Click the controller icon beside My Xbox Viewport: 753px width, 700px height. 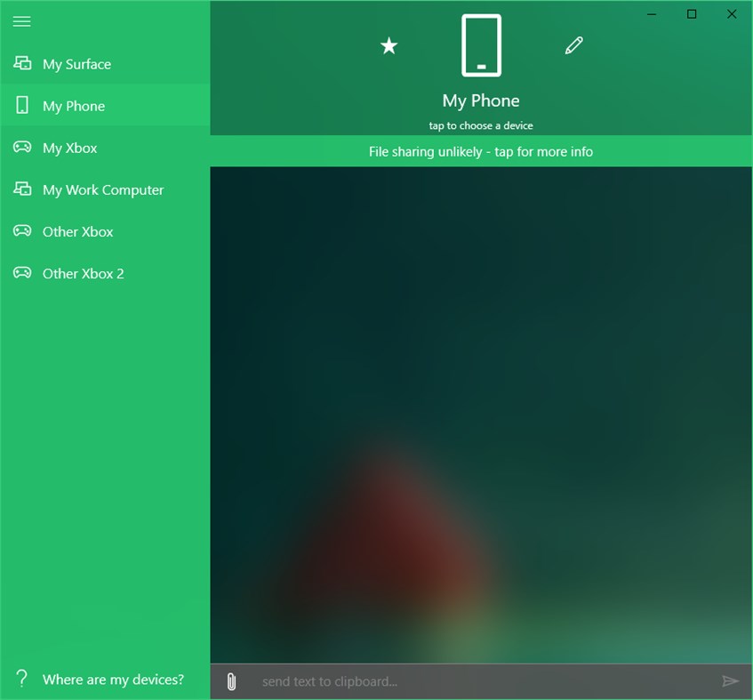point(22,148)
